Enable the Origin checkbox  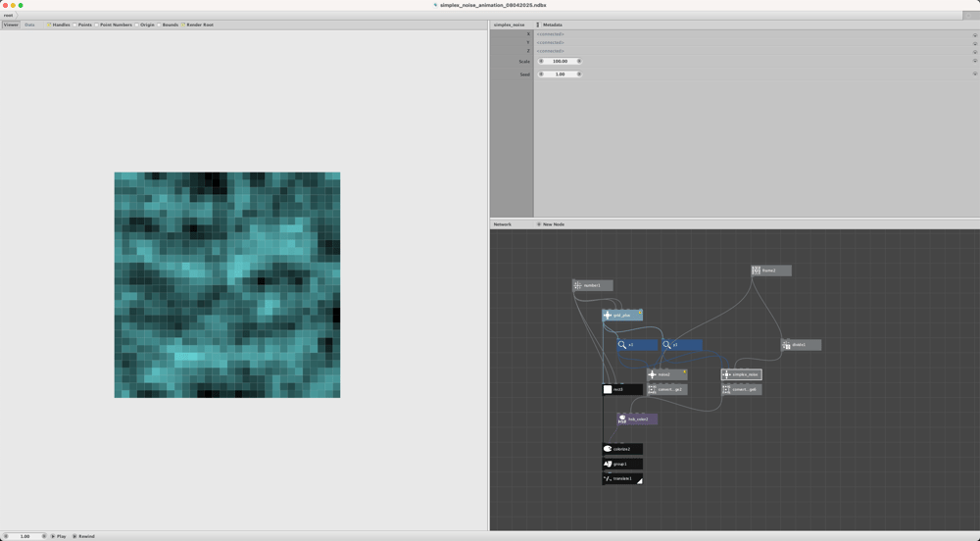(x=137, y=25)
